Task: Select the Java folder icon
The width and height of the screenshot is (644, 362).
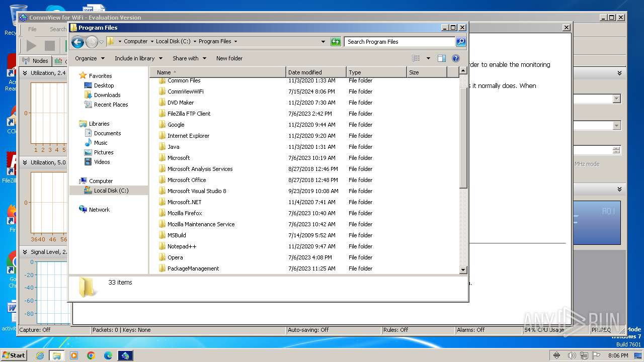Action: [162, 147]
